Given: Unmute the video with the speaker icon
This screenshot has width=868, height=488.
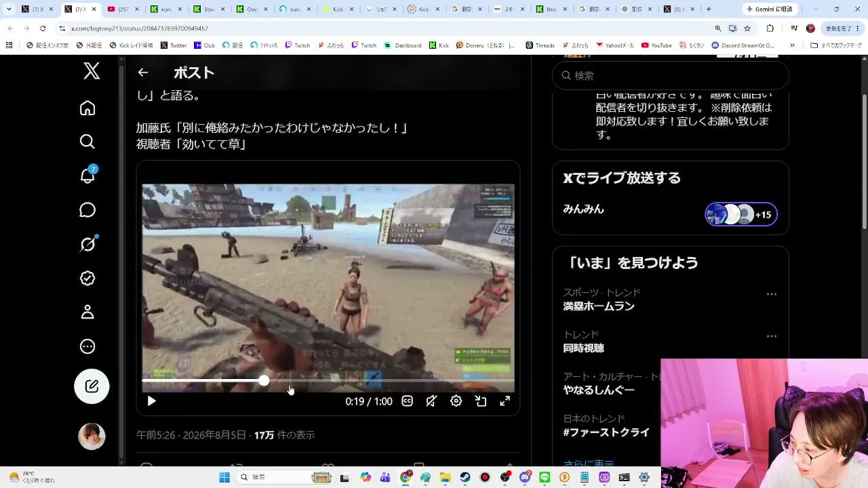Looking at the screenshot, I should pyautogui.click(x=431, y=401).
